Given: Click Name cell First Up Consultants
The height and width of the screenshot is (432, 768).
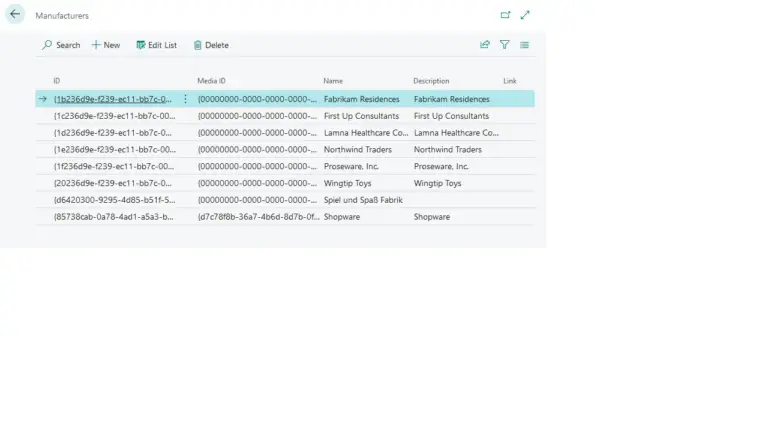Looking at the screenshot, I should [x=361, y=116].
